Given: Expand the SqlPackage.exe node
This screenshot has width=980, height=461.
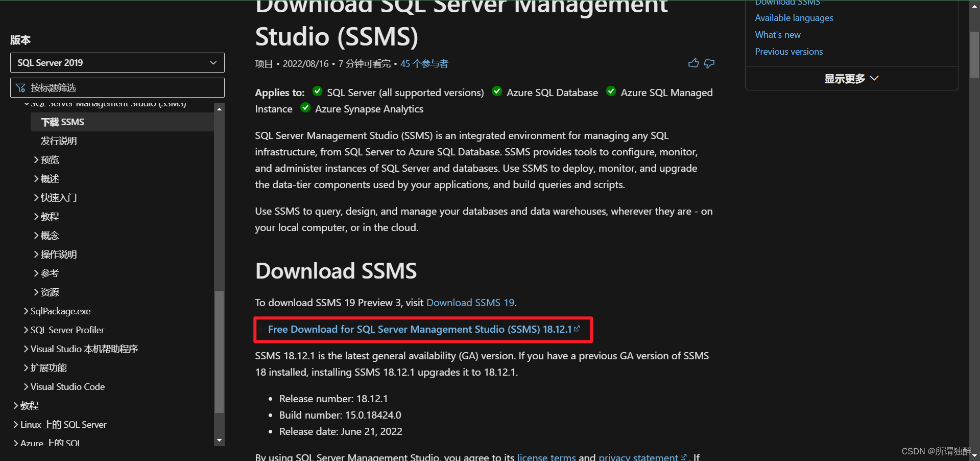Looking at the screenshot, I should tap(26, 311).
